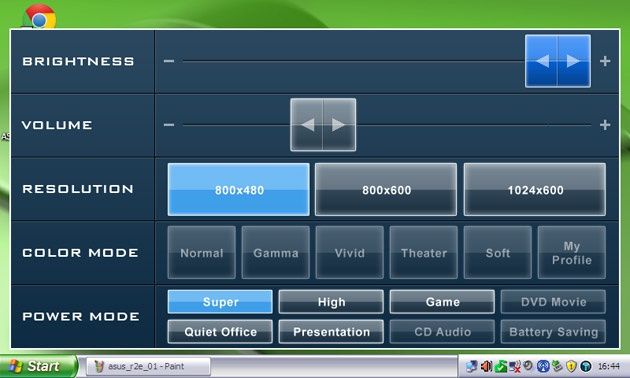Click the volume increase arrow on slider handle
This screenshot has height=378, width=630.
339,125
